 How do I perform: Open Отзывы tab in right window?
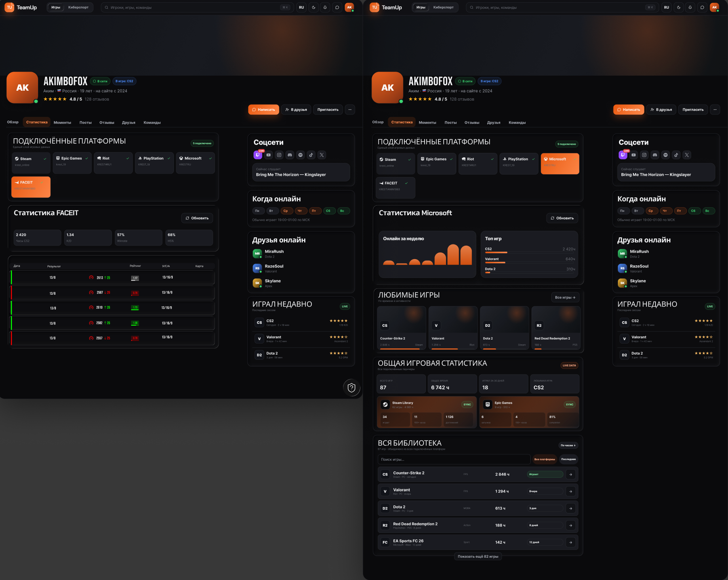point(472,122)
